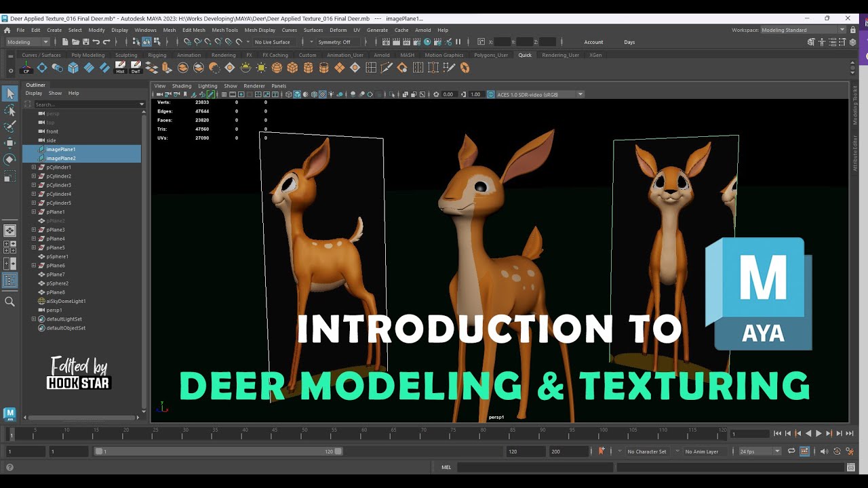The width and height of the screenshot is (868, 488).
Task: Open the ACES 1.0 SDR-video view transform dropdown
Action: pos(540,94)
